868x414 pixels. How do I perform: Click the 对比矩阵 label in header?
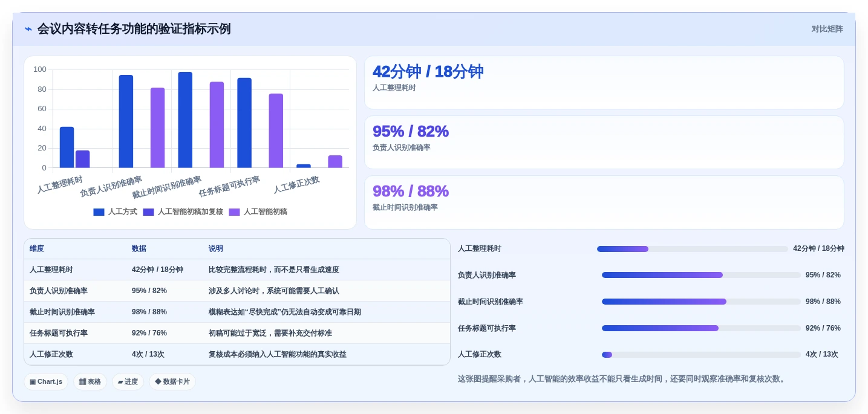pyautogui.click(x=827, y=29)
